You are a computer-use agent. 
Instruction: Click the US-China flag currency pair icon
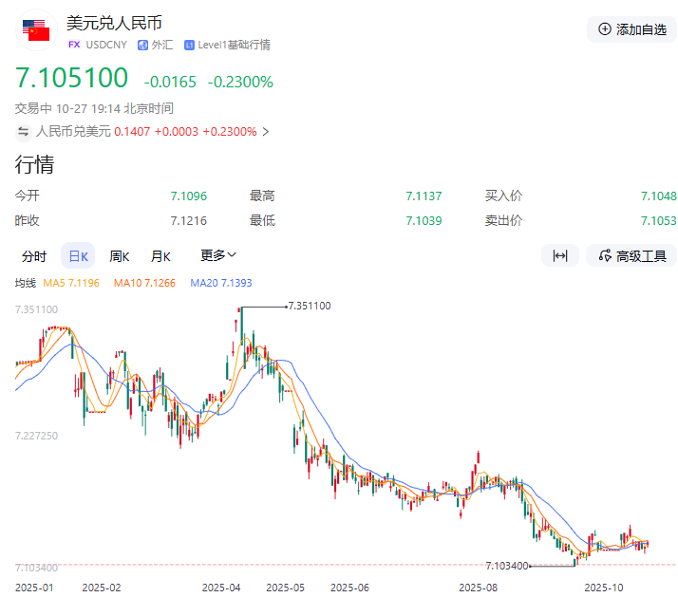pos(36,30)
